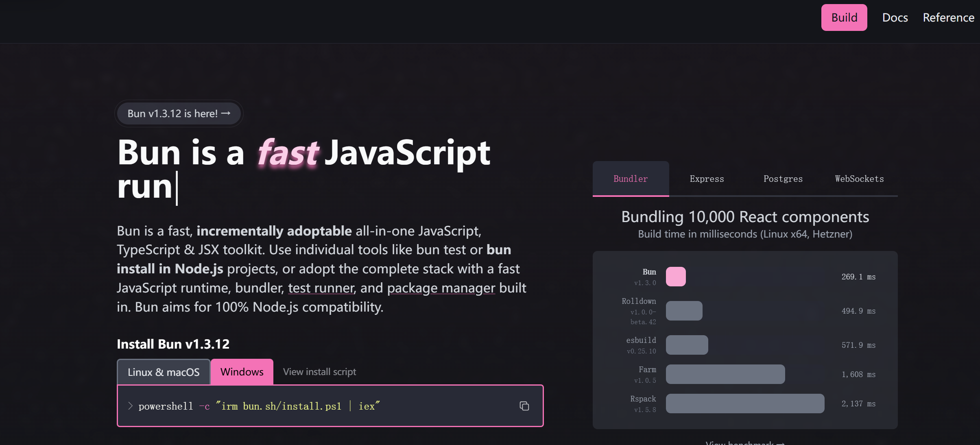Click the powershell install command text
Viewport: 980px width, 445px height.
259,406
